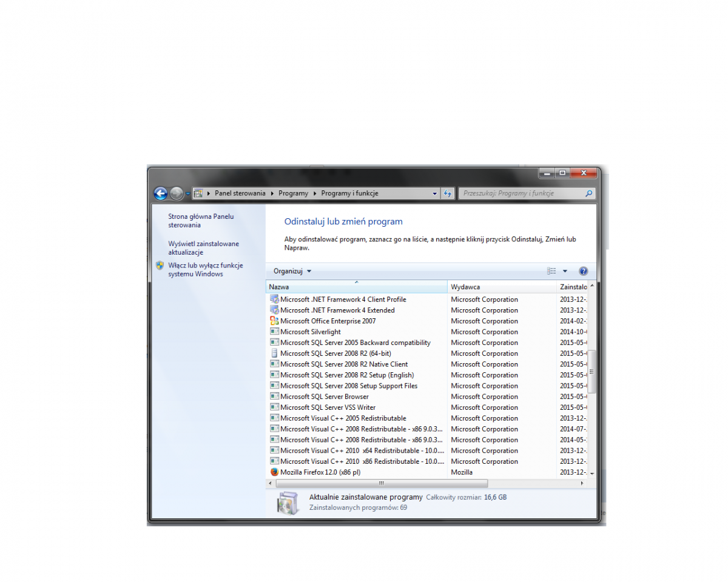Image resolution: width=728 pixels, height=582 pixels.
Task: Open 'Strona główna Panelu sterowania' link
Action: pos(201,221)
